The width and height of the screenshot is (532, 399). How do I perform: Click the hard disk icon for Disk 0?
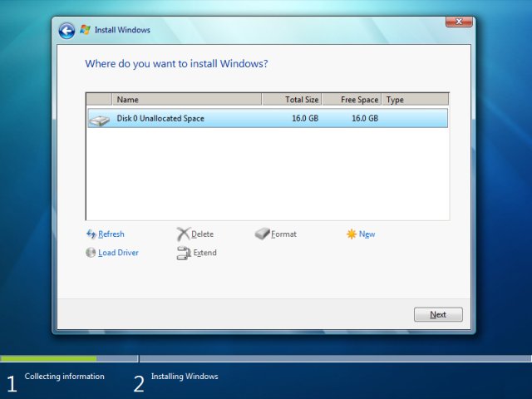tap(99, 120)
